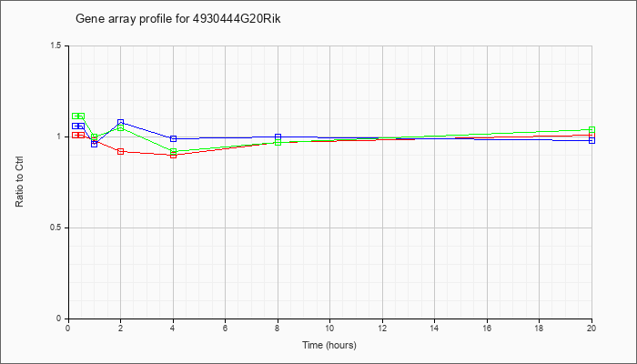The height and width of the screenshot is (364, 637).
Task: Click the leftmost blue square marker
Action: click(x=76, y=126)
